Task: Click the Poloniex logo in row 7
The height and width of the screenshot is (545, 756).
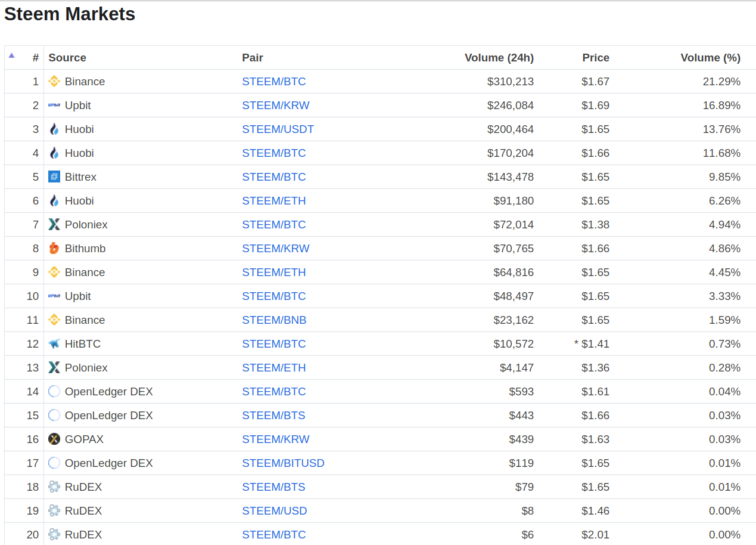Action: [54, 225]
